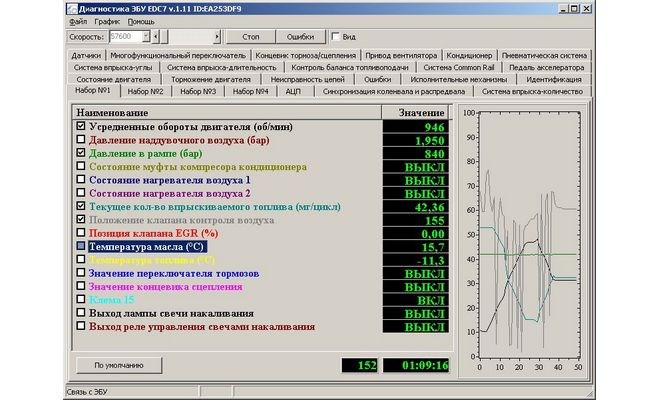
Task: Switch to the АЦП tab
Action: pos(295,91)
